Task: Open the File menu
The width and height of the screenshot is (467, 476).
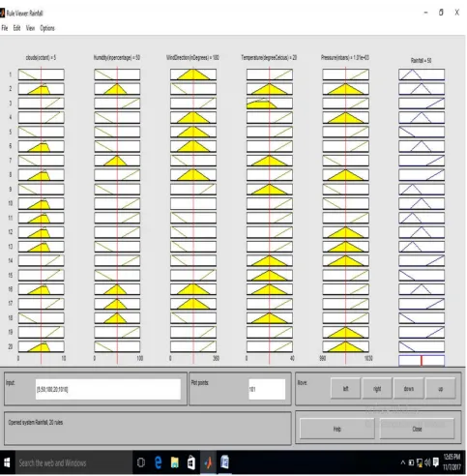Action: pos(5,28)
